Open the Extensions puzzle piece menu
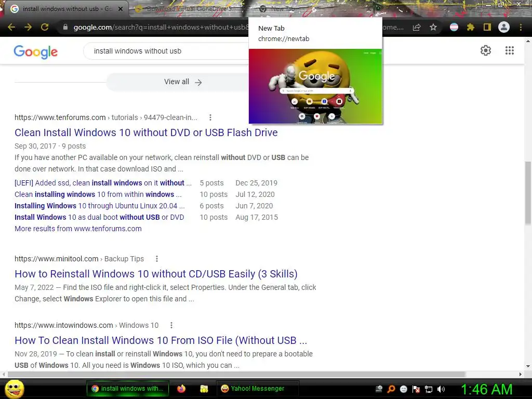Viewport: 532px width, 399px height. point(470,27)
